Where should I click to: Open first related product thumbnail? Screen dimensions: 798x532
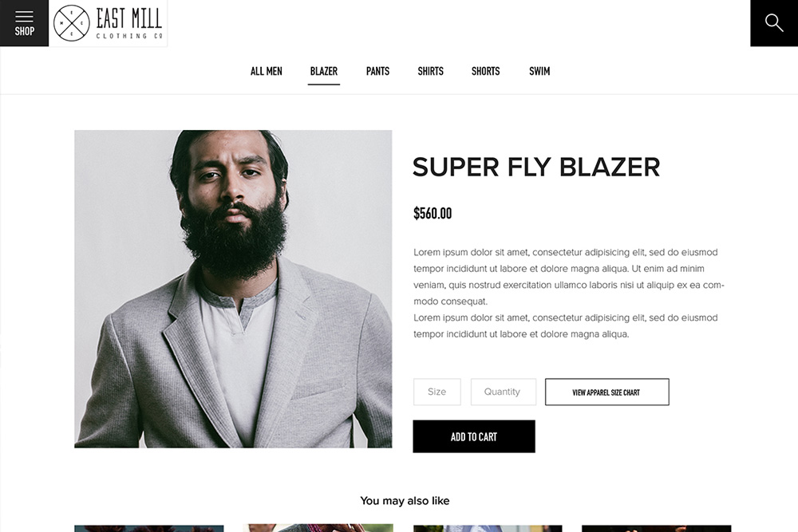pos(149,529)
